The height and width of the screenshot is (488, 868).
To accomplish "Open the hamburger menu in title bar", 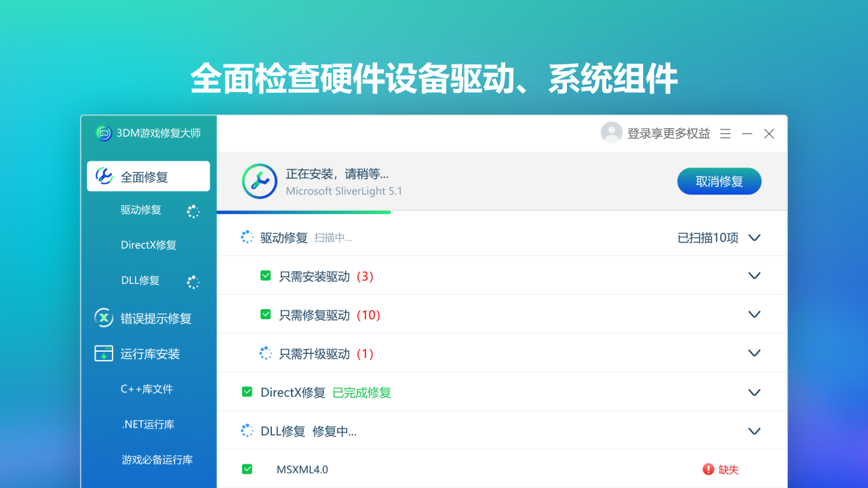I will click(x=725, y=133).
